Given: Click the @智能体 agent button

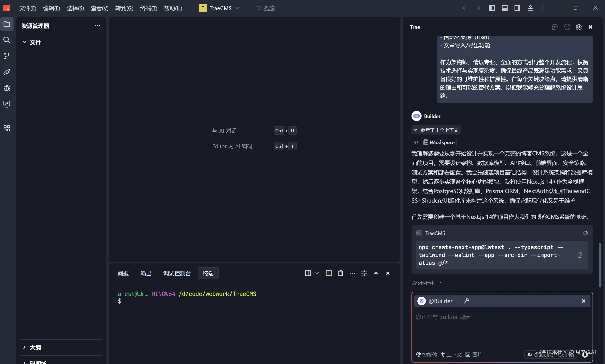Looking at the screenshot, I should (x=427, y=355).
